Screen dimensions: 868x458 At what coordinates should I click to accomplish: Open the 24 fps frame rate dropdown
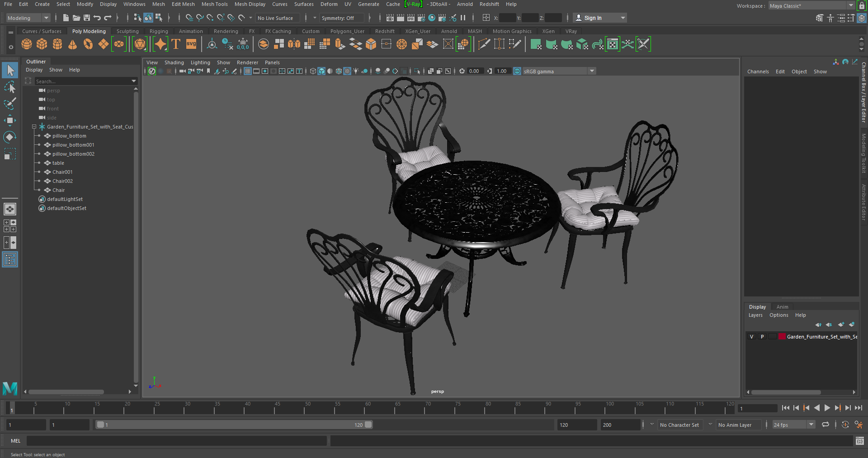coord(793,425)
